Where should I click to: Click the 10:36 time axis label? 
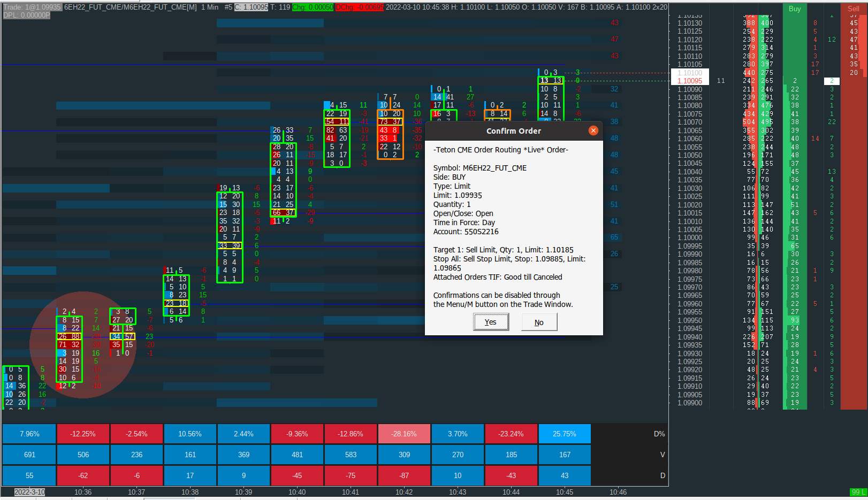[83, 492]
